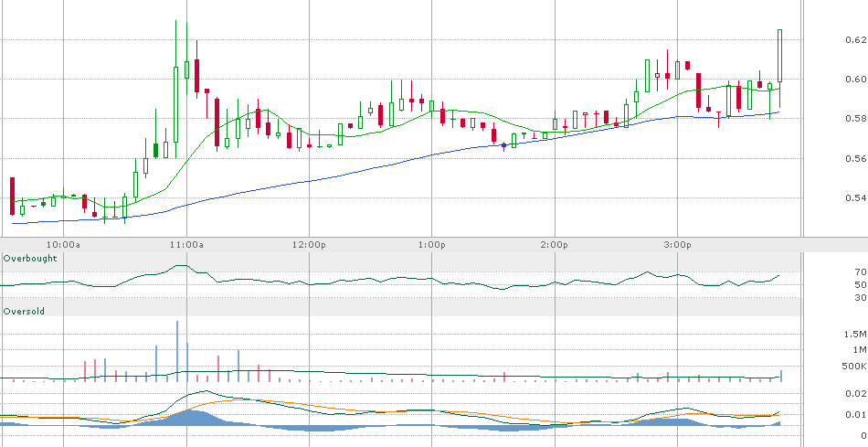
Task: Click the 12:00p time axis label
Action: (x=309, y=244)
